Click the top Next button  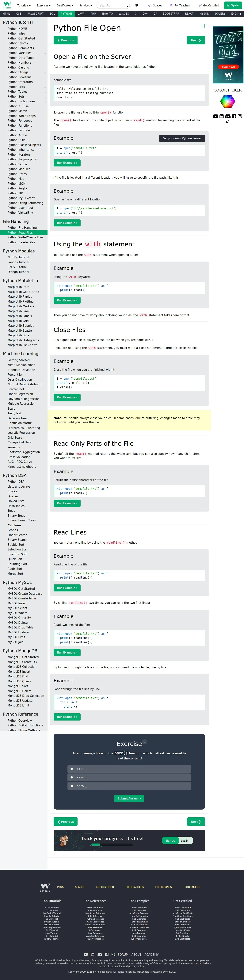click(x=196, y=40)
